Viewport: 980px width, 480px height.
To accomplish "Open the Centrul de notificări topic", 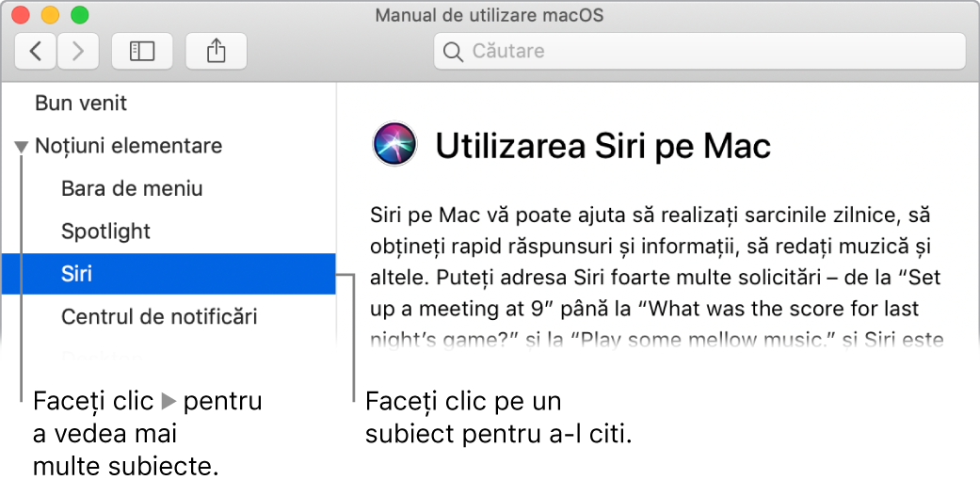I will 159,316.
